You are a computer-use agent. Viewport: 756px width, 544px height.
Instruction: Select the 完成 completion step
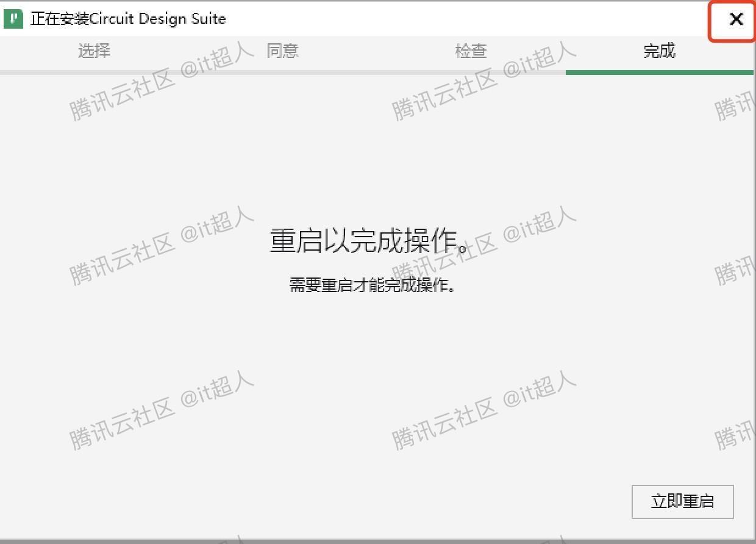[x=659, y=51]
